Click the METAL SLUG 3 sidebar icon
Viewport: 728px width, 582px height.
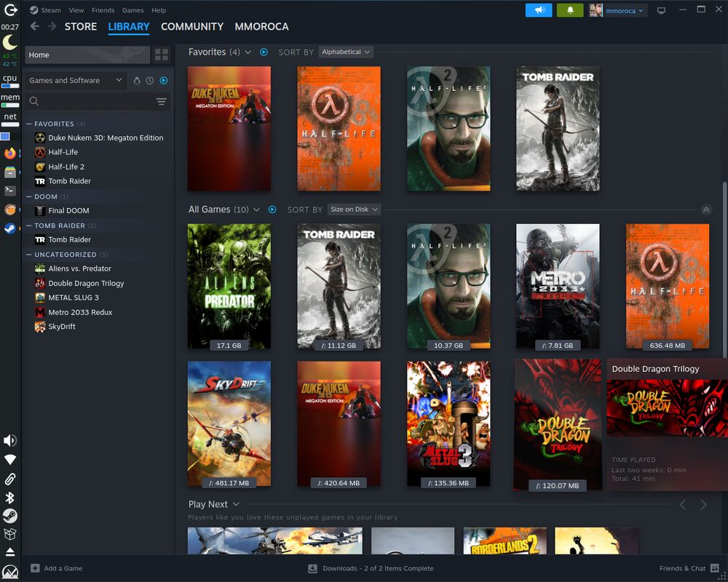(x=40, y=298)
